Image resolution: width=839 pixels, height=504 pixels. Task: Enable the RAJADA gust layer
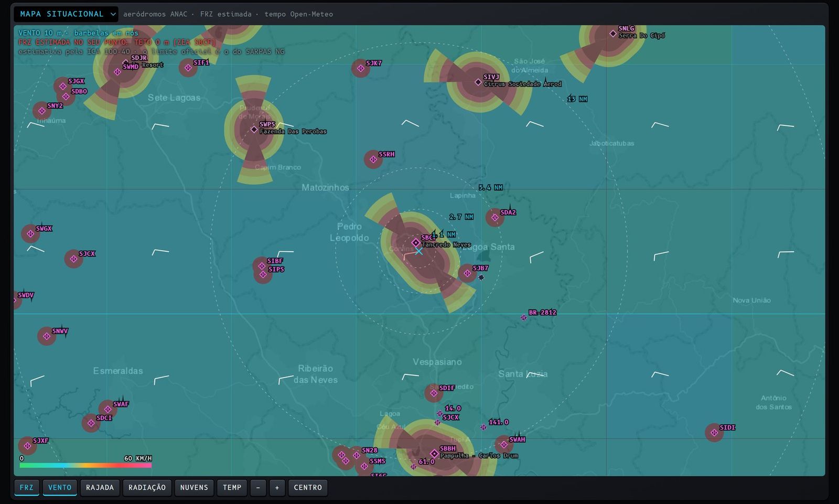point(100,488)
